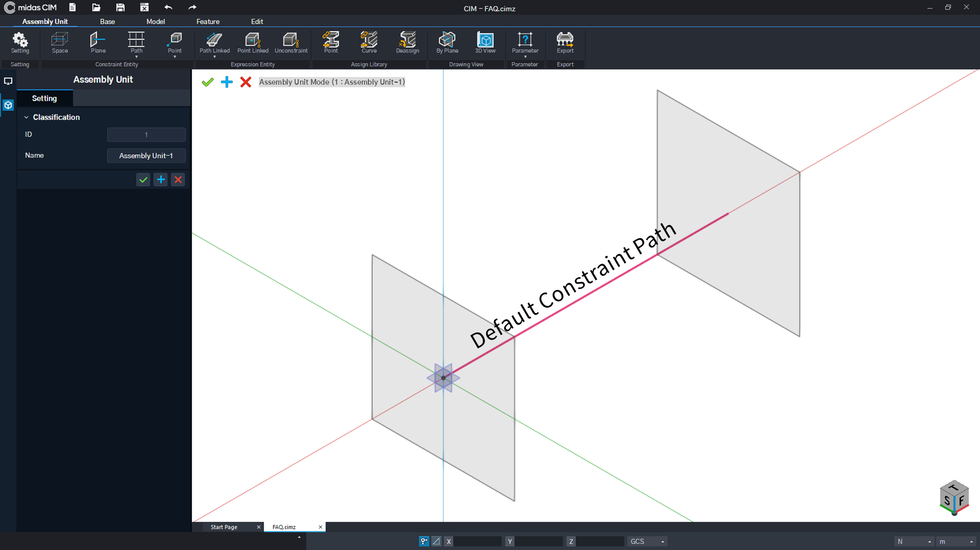980x550 pixels.
Task: Click the Y coordinate input field
Action: [539, 541]
